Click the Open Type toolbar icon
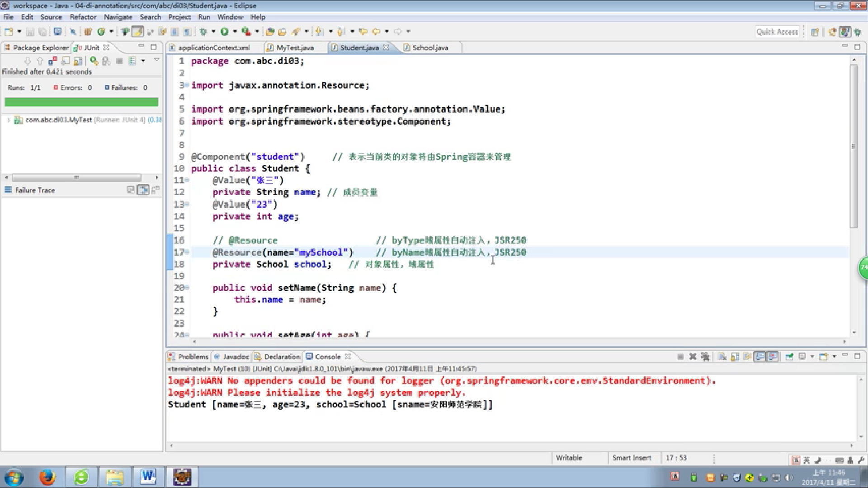The image size is (868, 488). pyautogui.click(x=270, y=32)
